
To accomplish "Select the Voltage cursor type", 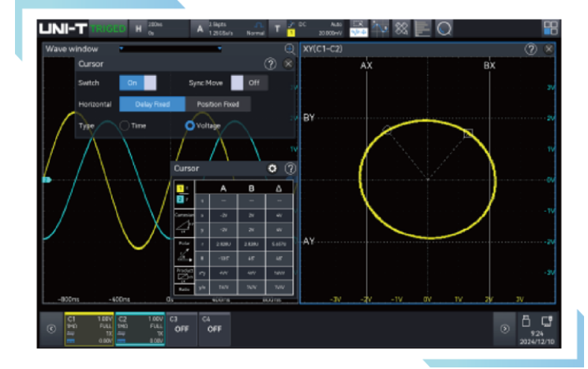I will point(190,126).
